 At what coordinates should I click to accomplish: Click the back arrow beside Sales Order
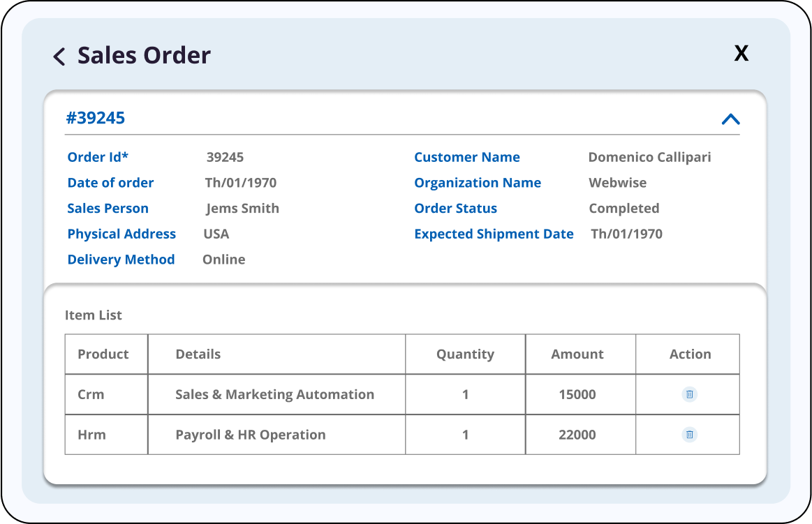[59, 57]
